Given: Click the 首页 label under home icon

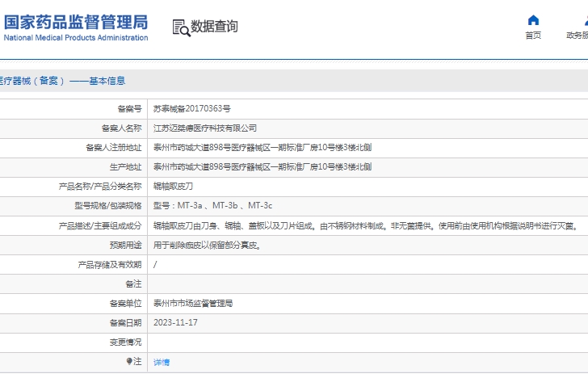Looking at the screenshot, I should coord(533,36).
